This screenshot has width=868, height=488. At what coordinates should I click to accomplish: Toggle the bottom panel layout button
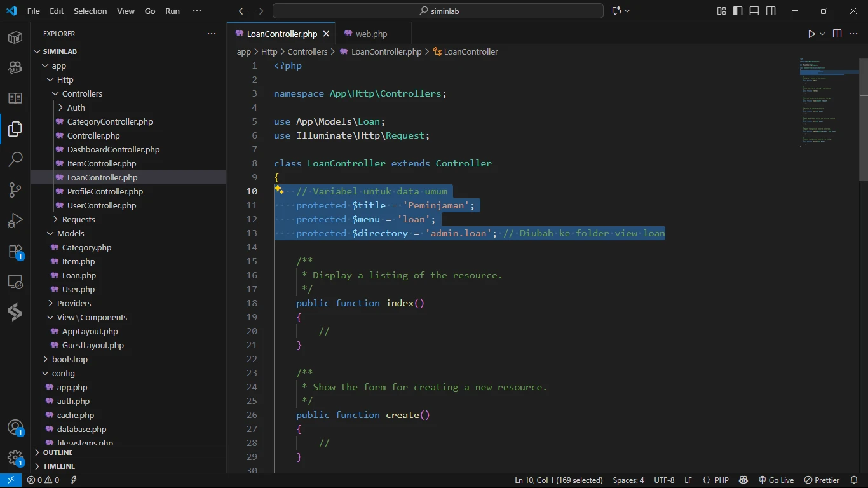pos(754,11)
